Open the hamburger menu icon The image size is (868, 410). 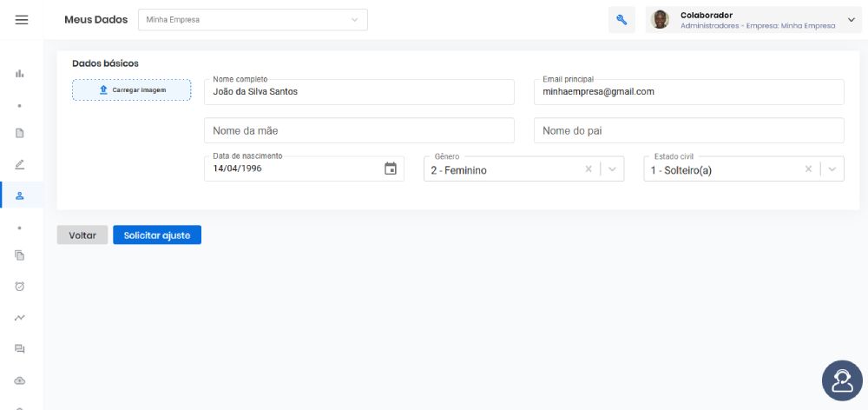(x=22, y=20)
